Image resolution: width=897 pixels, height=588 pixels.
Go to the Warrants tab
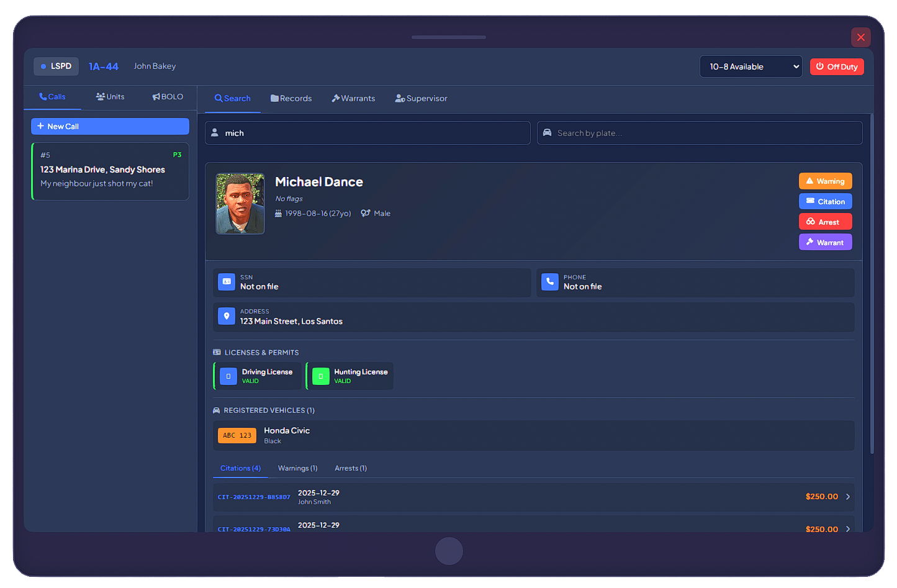pos(353,98)
